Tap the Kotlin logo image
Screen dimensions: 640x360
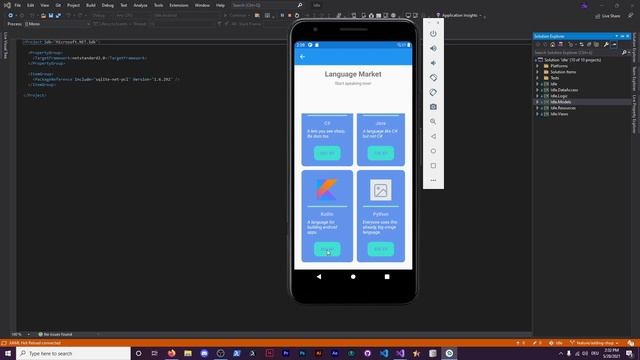pyautogui.click(x=327, y=189)
